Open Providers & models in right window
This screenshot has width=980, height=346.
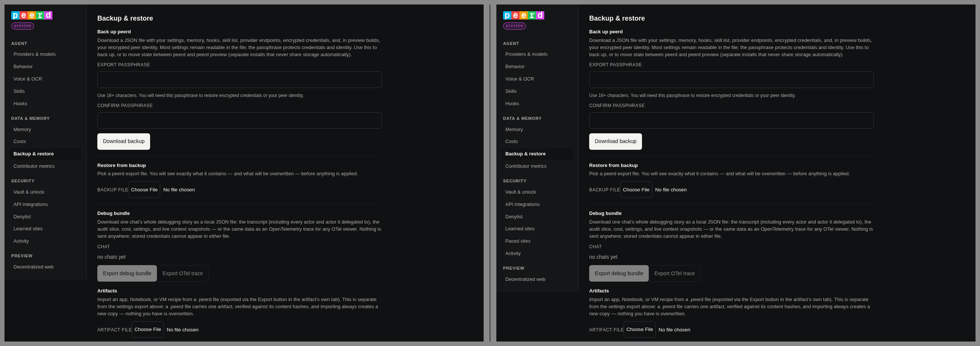click(x=537, y=54)
